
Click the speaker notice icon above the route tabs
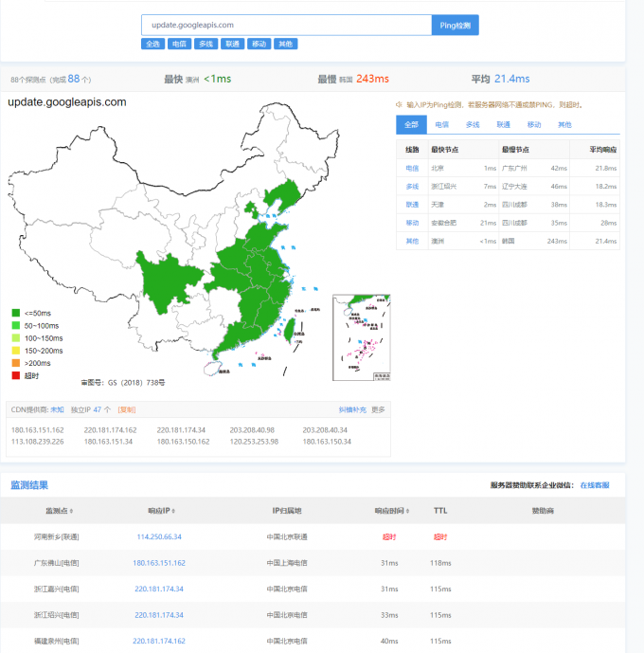pyautogui.click(x=399, y=104)
